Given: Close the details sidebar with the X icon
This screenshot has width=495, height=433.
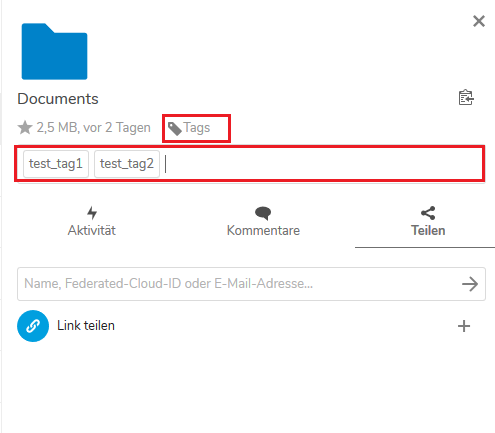Looking at the screenshot, I should pyautogui.click(x=479, y=21).
